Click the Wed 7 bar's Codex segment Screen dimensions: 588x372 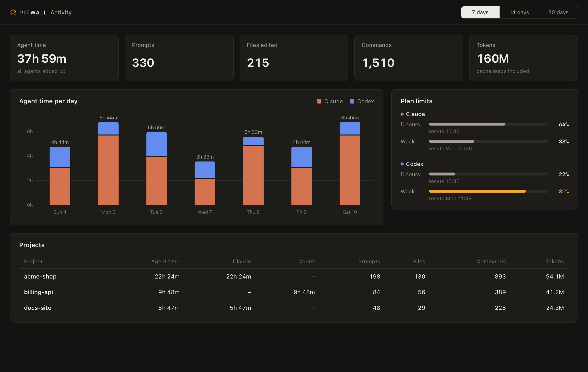point(205,170)
